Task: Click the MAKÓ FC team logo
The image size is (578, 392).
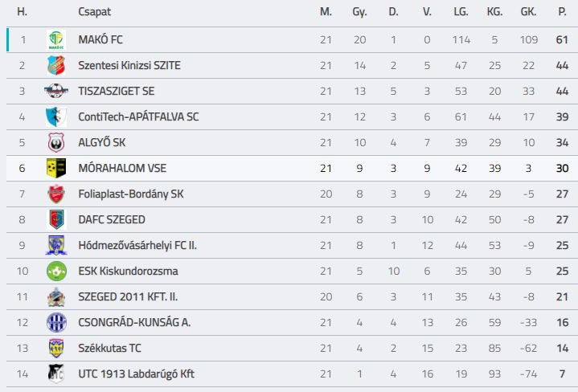Action: point(55,39)
